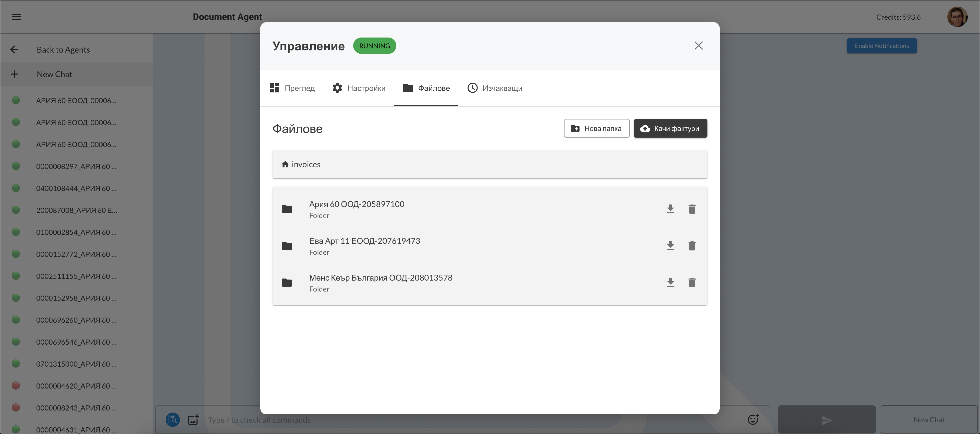The width and height of the screenshot is (980, 434).
Task: Delete the Ева Арт 11 ЕООД-207619473 folder
Action: click(692, 246)
